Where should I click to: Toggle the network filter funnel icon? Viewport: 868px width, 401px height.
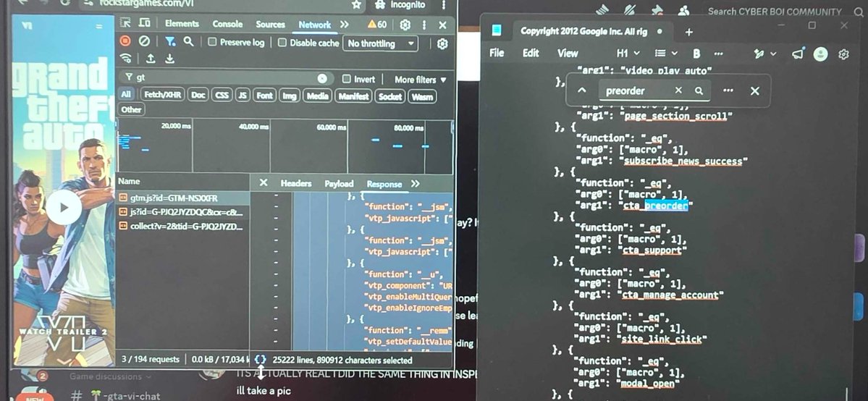click(171, 41)
